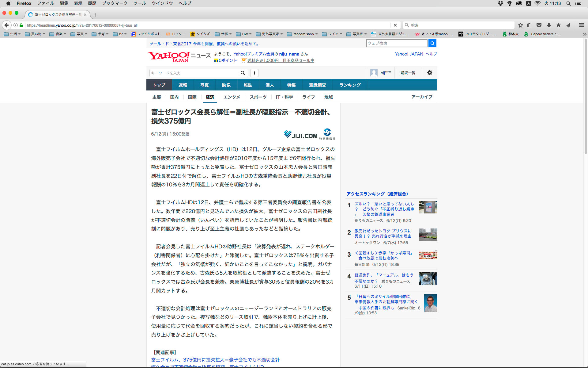
Task: Open the Firefox hamburger menu
Action: [x=581, y=25]
